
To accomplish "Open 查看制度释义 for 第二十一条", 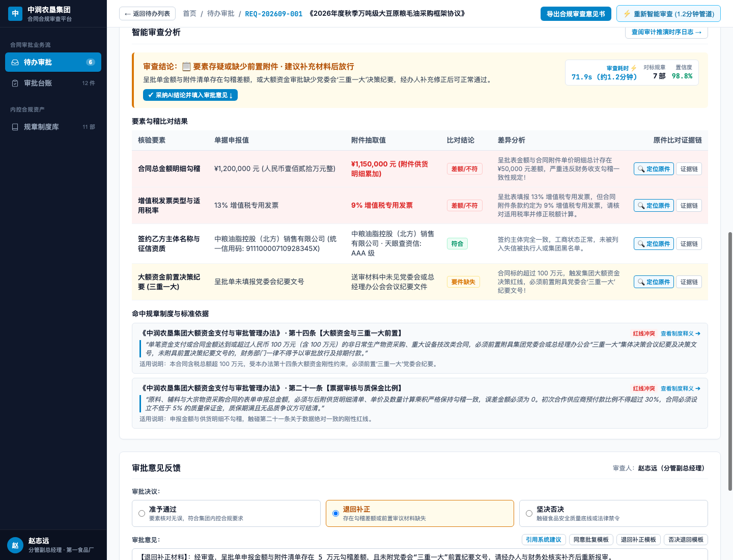I will pyautogui.click(x=681, y=388).
